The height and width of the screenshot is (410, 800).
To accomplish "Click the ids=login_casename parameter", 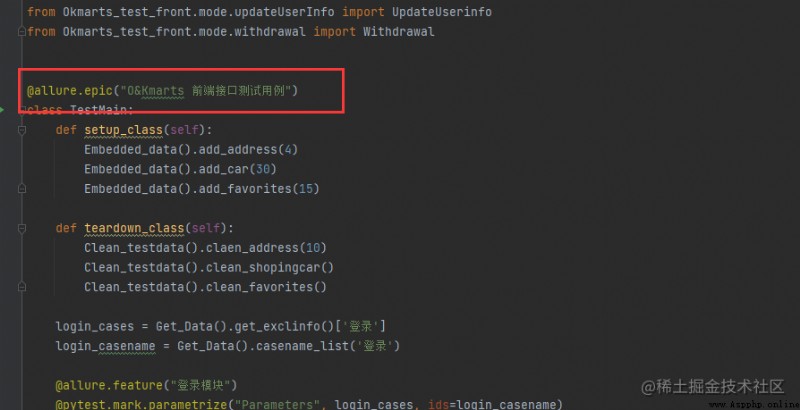I will click(495, 404).
